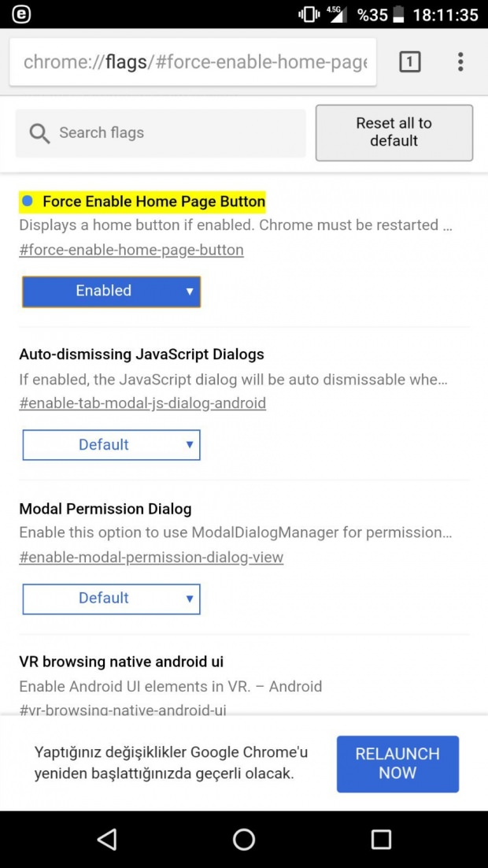Open the Enabled dropdown for Home Page Button
This screenshot has width=488, height=868.
(111, 291)
